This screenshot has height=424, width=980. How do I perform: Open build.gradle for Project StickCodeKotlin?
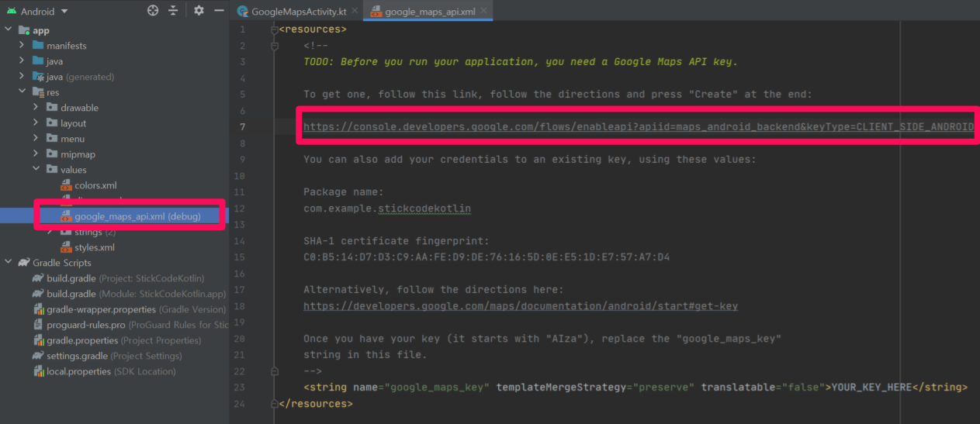(126, 278)
